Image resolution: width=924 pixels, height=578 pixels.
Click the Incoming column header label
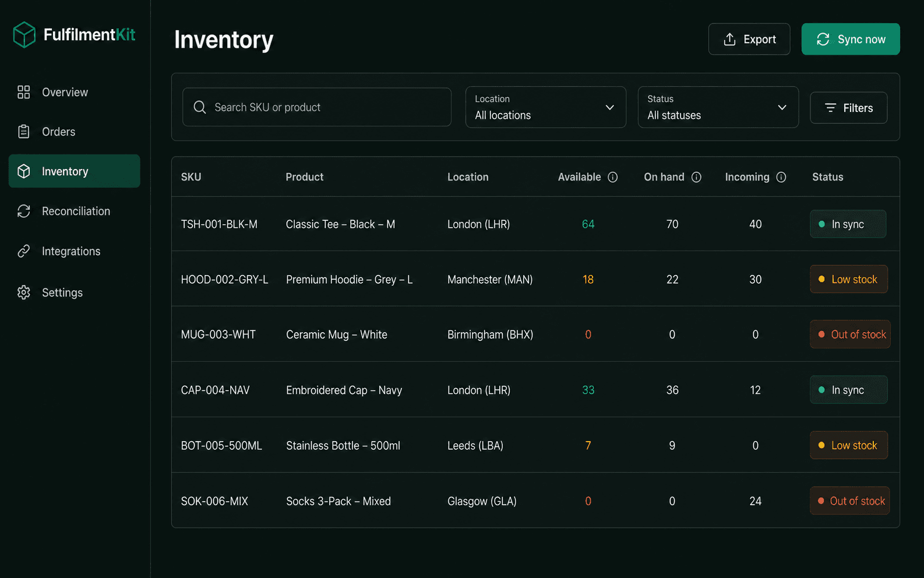click(x=747, y=177)
